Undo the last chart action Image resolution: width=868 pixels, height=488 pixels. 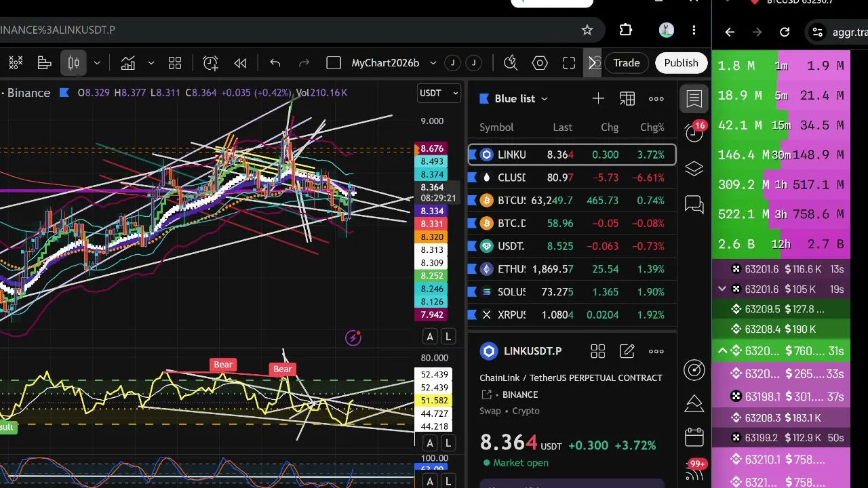(x=275, y=63)
